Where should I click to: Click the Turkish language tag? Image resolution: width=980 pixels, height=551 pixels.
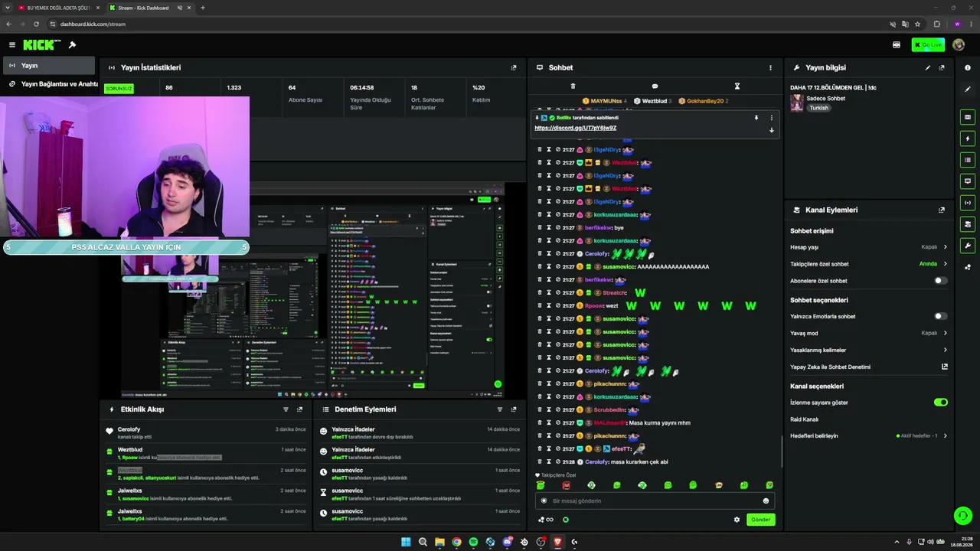tap(819, 108)
